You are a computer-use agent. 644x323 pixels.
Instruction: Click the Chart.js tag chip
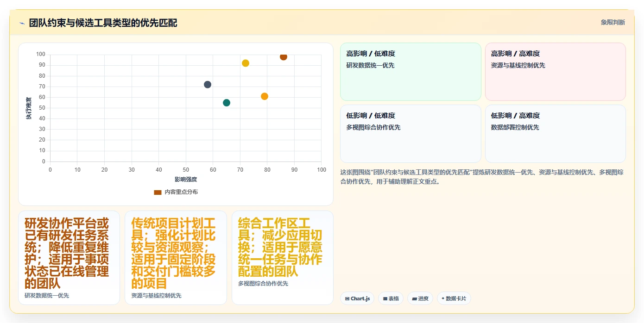click(357, 298)
